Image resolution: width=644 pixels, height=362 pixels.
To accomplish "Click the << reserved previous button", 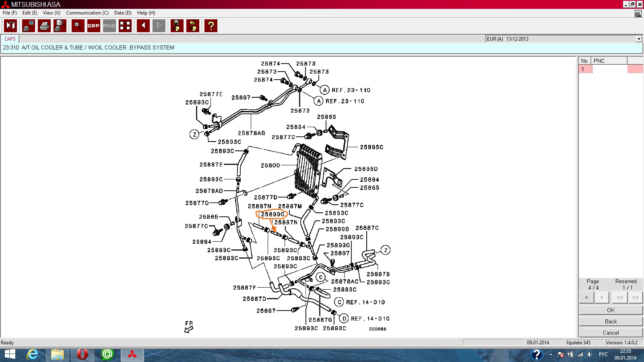I will [620, 298].
